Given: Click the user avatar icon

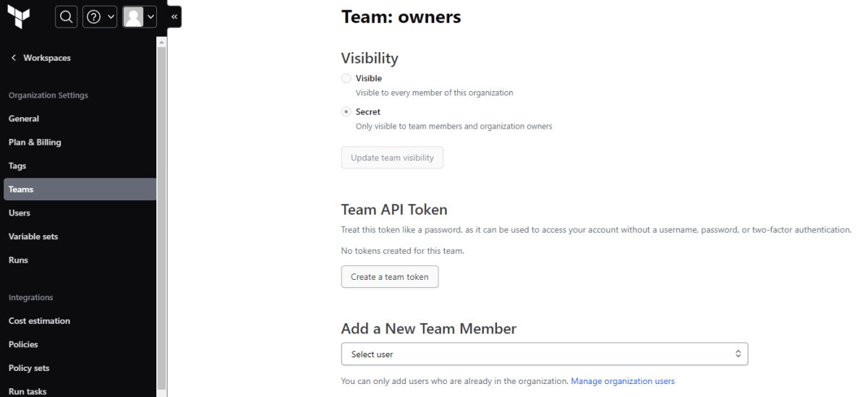Looking at the screenshot, I should pos(133,17).
